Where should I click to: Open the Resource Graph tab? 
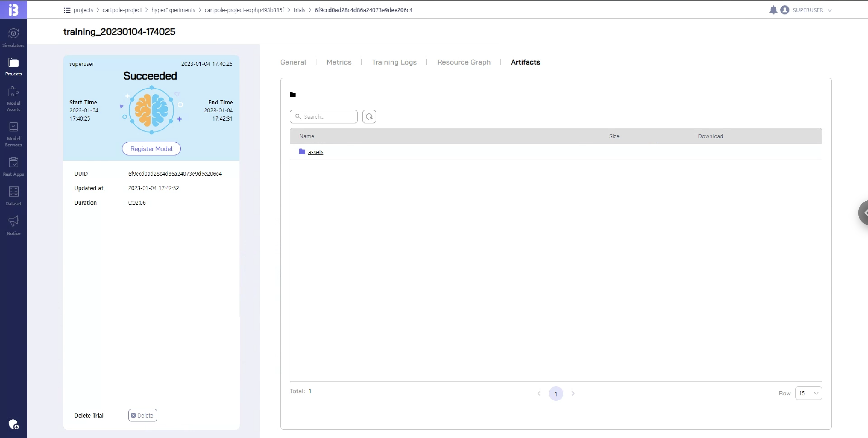(463, 62)
